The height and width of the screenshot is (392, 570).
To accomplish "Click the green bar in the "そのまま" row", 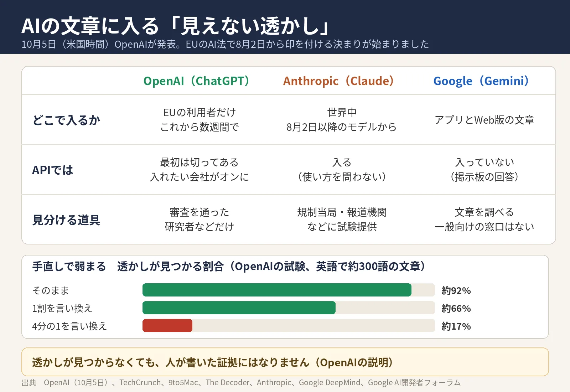I will coord(277,290).
